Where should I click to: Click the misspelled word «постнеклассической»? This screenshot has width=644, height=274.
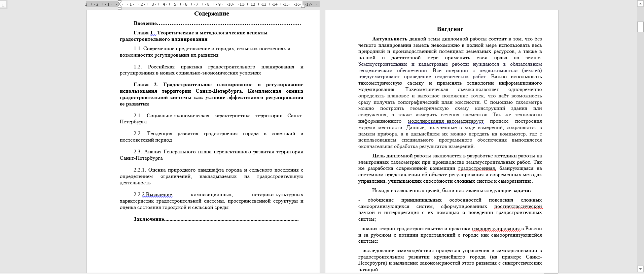(x=518, y=206)
